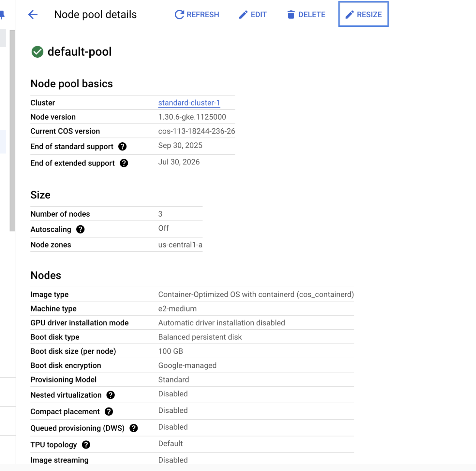Click the COS version cos-113-18244-236-26

pyautogui.click(x=197, y=131)
